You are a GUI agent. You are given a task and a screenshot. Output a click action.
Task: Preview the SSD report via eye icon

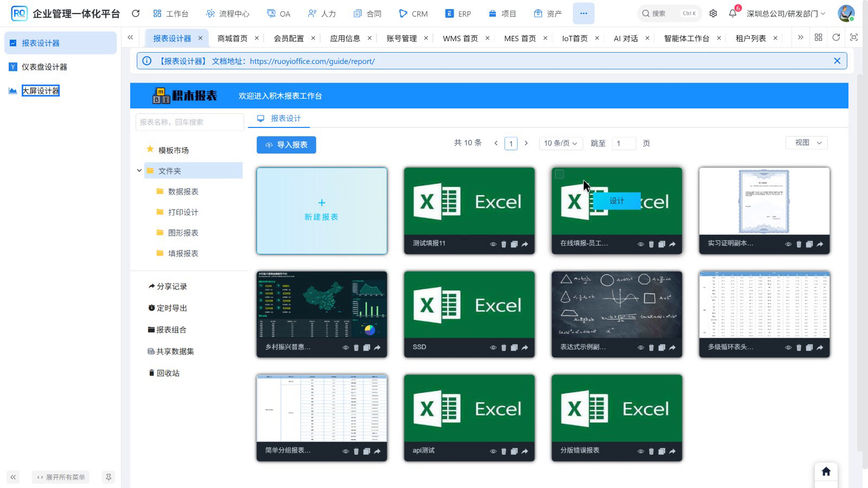coord(493,348)
